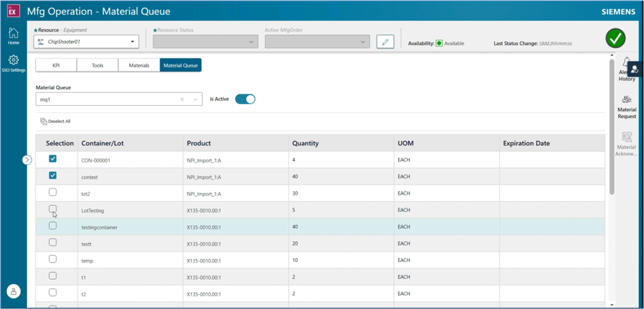This screenshot has height=309, width=644.
Task: Click the Quantity column header
Action: (306, 143)
